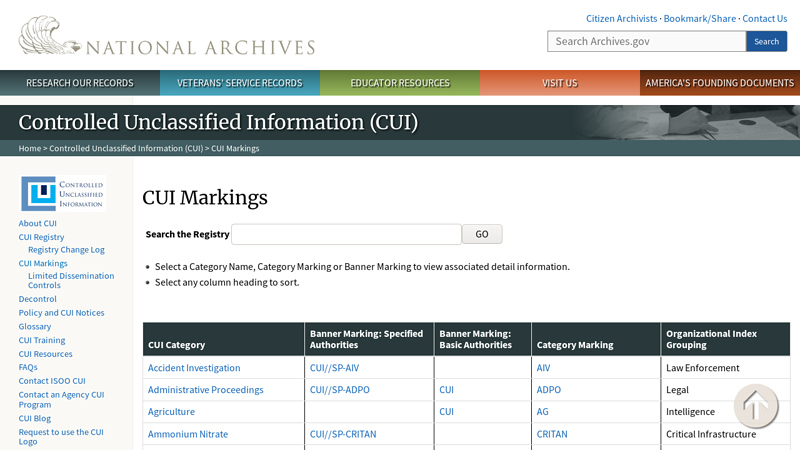Open CUI Registry sidebar link
800x450 pixels.
pyautogui.click(x=41, y=237)
